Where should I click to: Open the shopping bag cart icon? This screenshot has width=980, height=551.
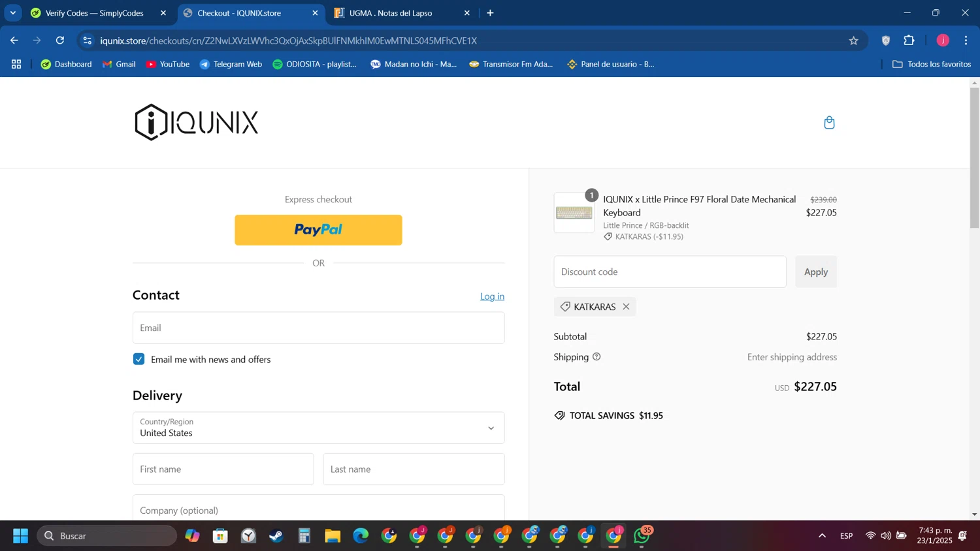pos(829,123)
